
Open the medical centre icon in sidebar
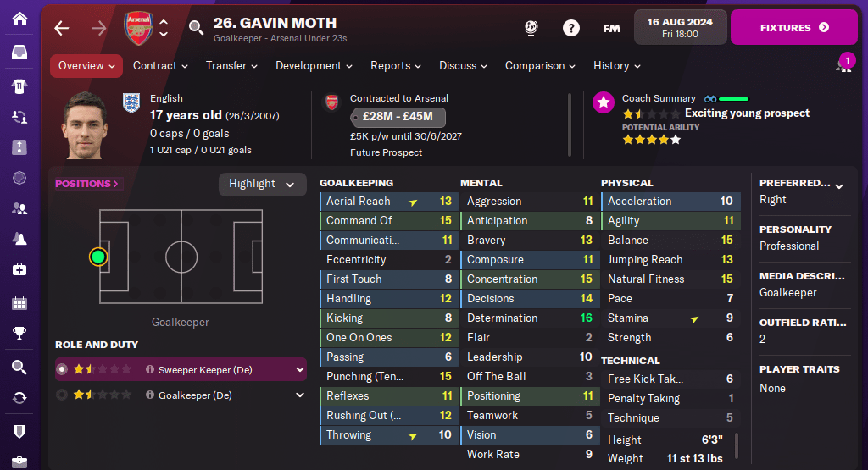coord(19,269)
